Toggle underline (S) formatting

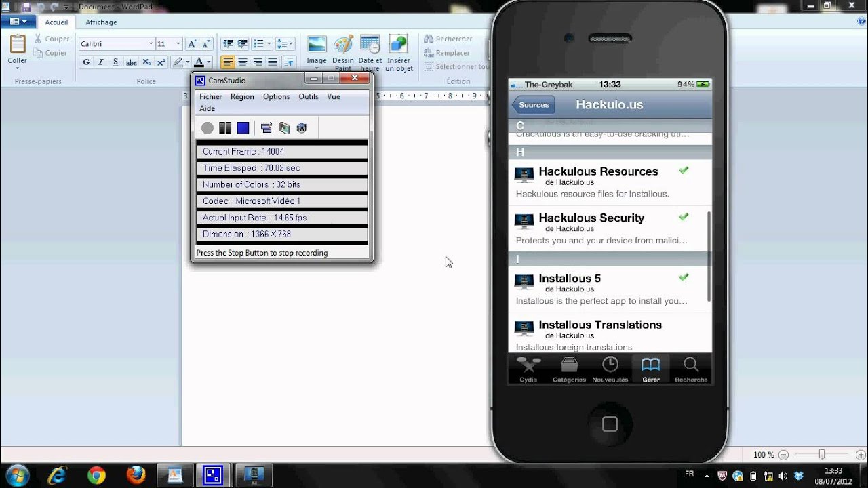coord(116,62)
